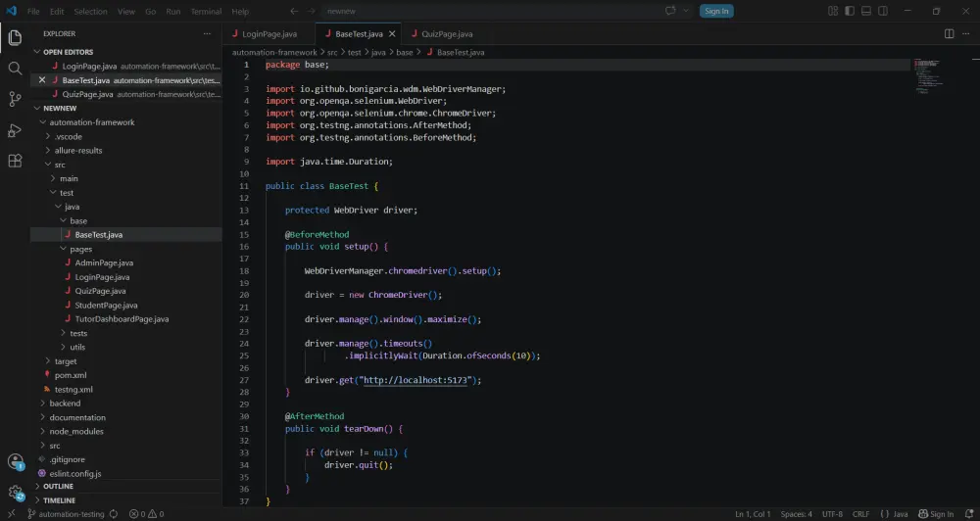980x521 pixels.
Task: Open the Accounts menu icon
Action: 15,461
